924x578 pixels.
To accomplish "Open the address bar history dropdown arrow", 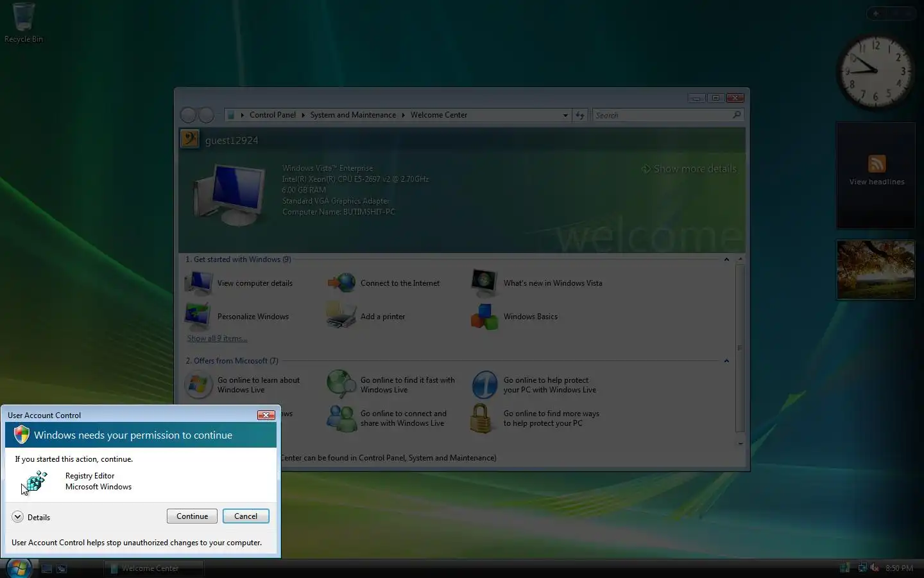I will [565, 116].
